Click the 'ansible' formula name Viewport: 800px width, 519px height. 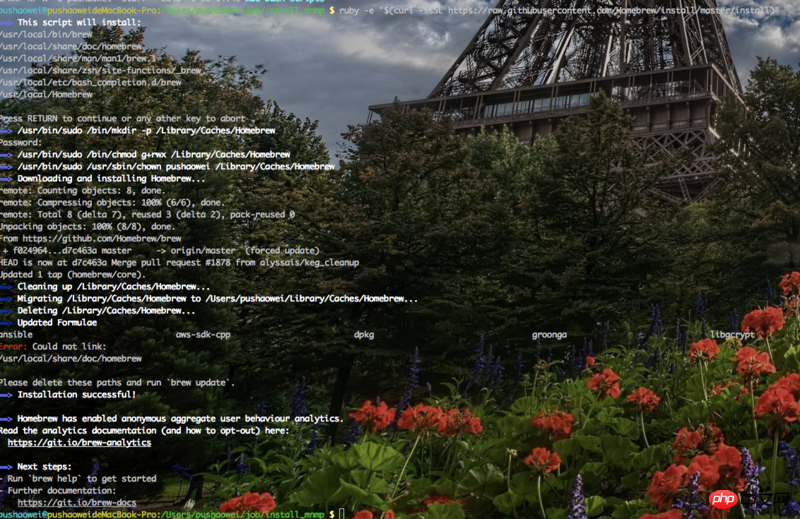(x=16, y=335)
